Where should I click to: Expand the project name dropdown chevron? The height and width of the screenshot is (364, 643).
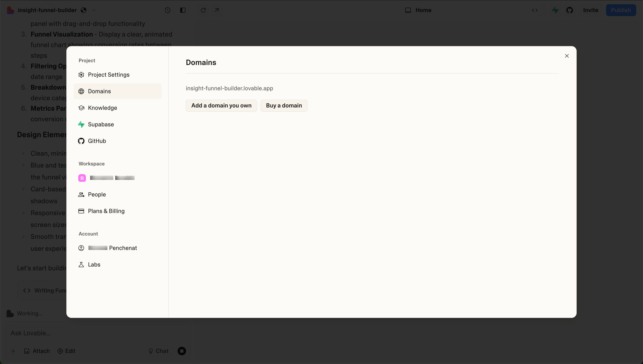coord(94,10)
